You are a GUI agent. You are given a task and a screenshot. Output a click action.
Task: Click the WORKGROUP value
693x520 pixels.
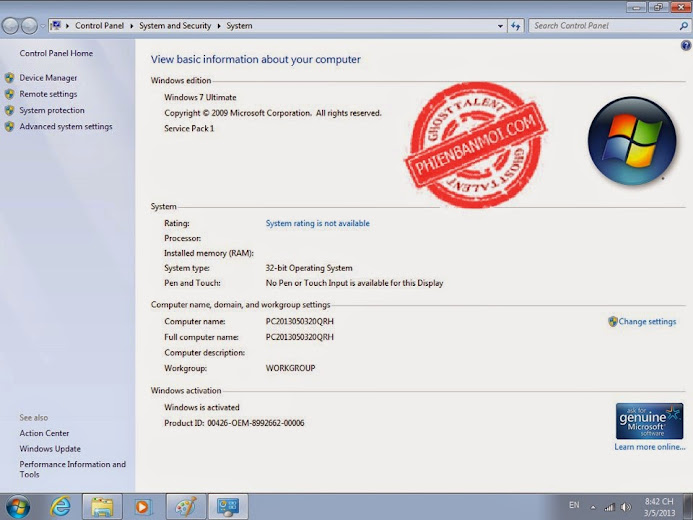tap(290, 368)
